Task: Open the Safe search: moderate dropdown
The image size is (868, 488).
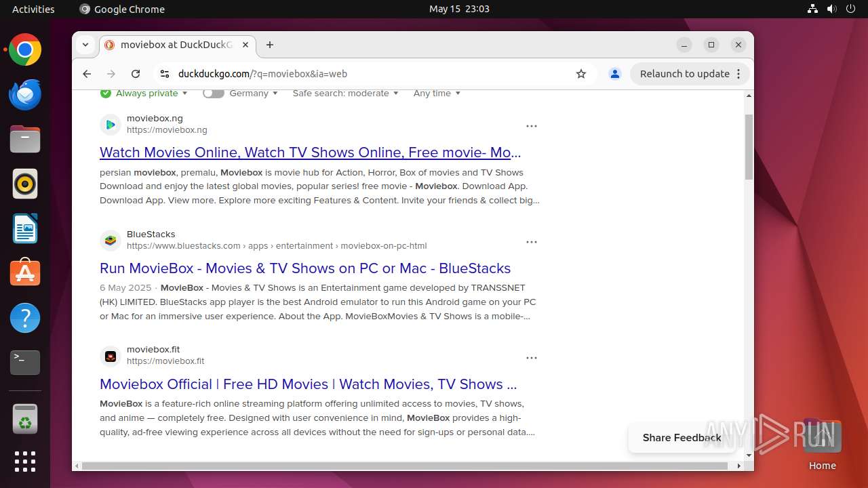Action: [x=346, y=94]
